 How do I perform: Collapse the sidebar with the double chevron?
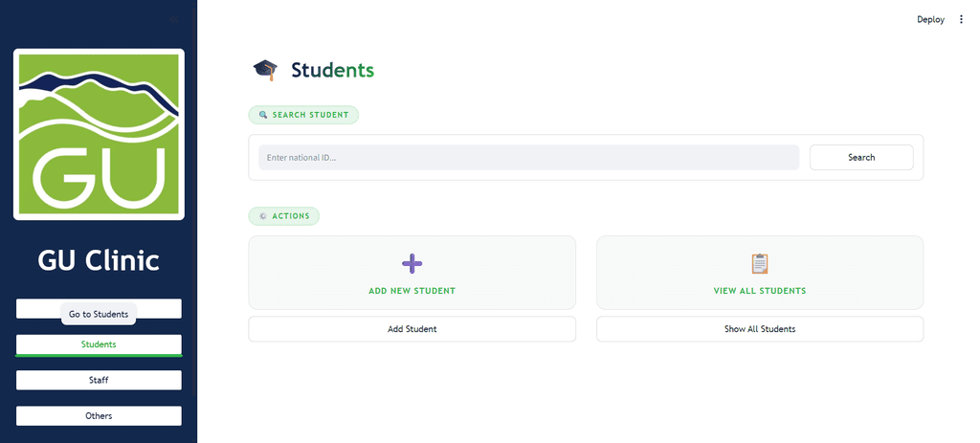coord(174,19)
